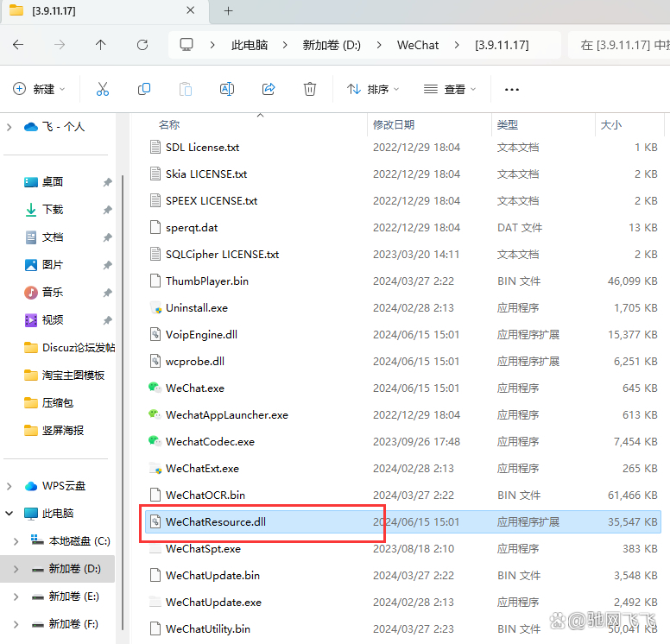Click the Cut scissors icon
The height and width of the screenshot is (644, 670).
pyautogui.click(x=103, y=89)
